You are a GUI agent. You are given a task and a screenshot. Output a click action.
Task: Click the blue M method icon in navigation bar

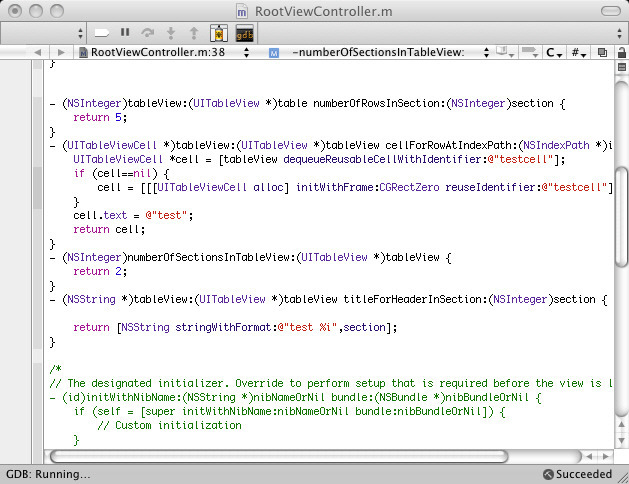(274, 53)
